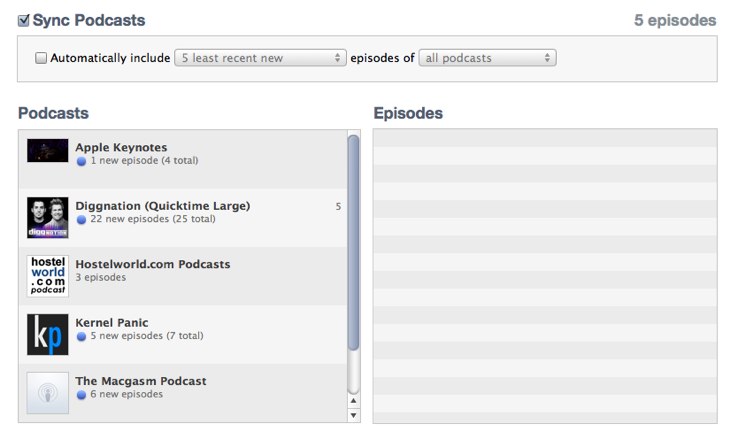Click the Diggnation artwork thumbnail
This screenshot has height=438, width=737.
[x=47, y=218]
